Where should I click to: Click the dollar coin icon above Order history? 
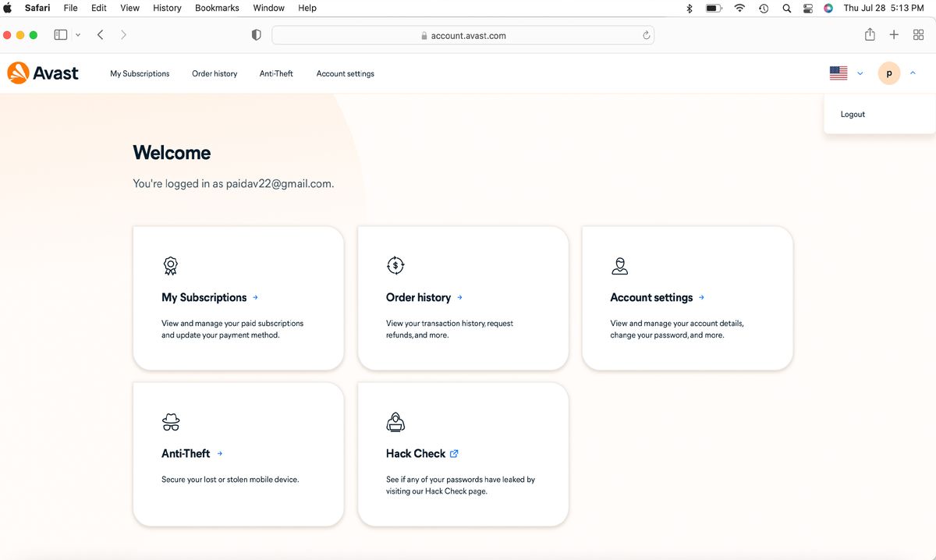(x=395, y=265)
